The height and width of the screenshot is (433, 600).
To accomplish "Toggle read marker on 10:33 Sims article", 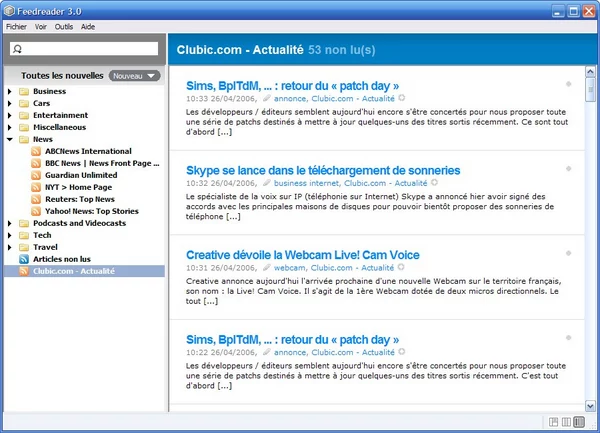I will click(x=569, y=84).
